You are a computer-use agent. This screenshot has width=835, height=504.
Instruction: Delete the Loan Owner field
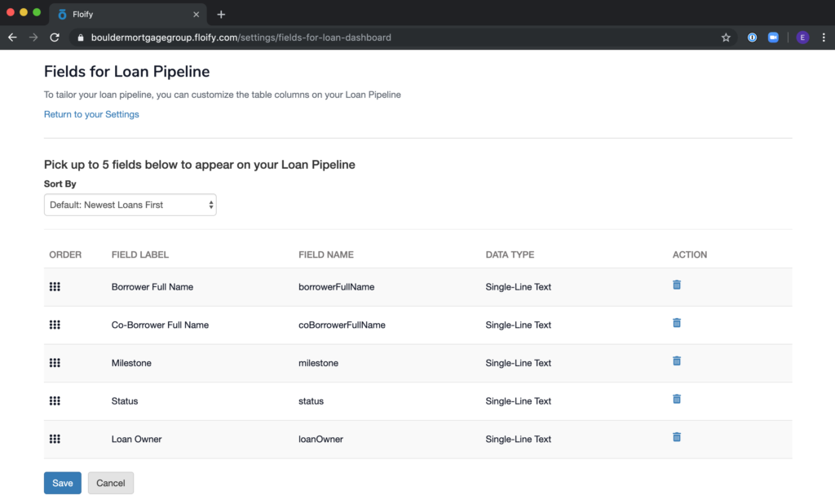coord(676,436)
